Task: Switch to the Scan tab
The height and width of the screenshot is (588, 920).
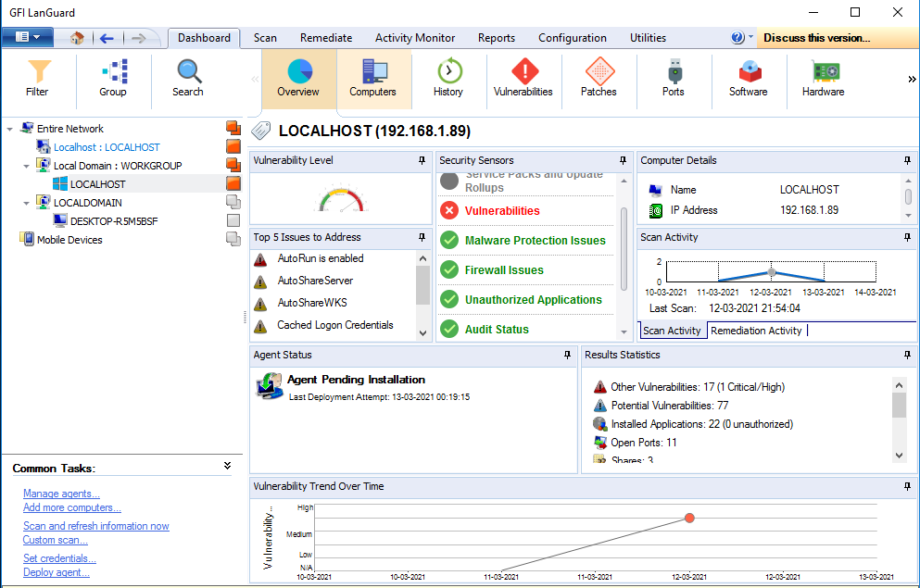Action: (x=265, y=38)
